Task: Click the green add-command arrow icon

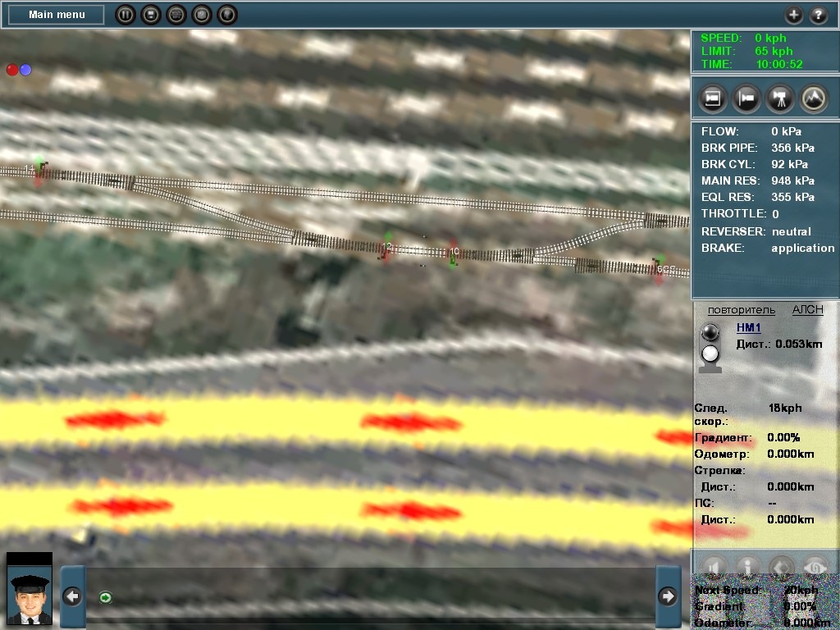Action: (105, 597)
